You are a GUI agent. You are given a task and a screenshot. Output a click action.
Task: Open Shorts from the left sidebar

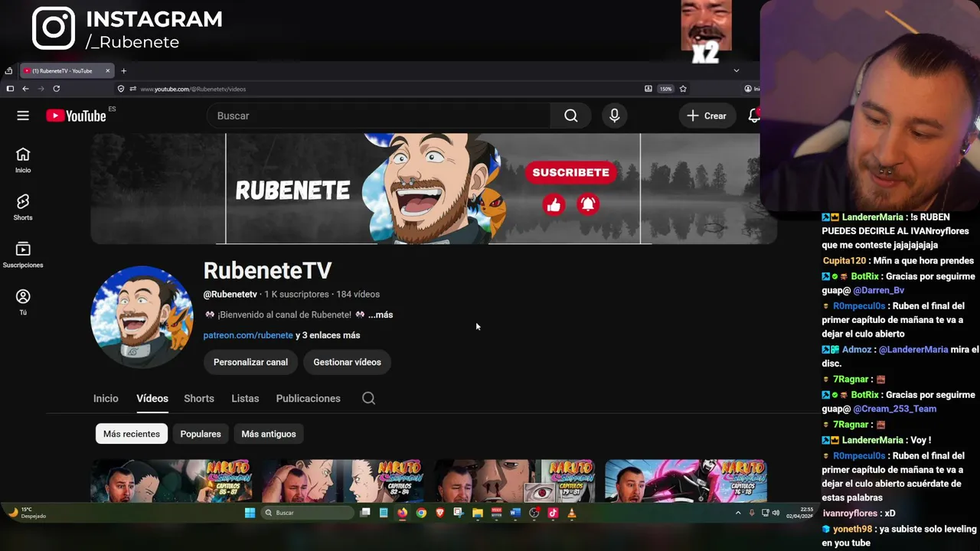point(23,207)
